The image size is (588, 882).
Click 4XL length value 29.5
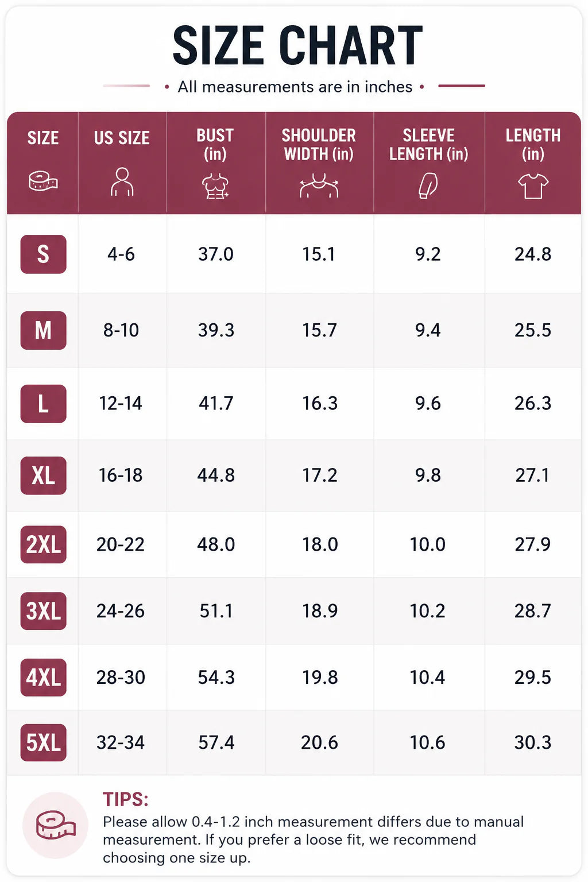point(532,678)
